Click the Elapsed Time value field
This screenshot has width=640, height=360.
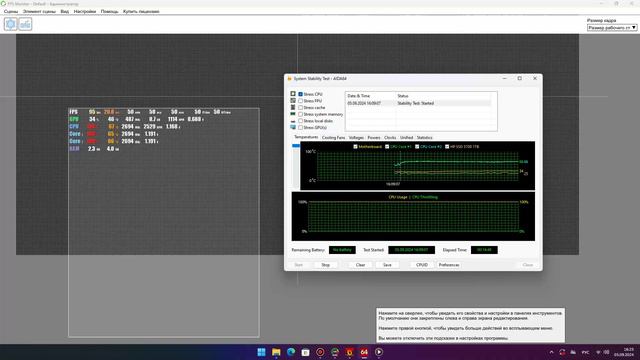coord(484,250)
